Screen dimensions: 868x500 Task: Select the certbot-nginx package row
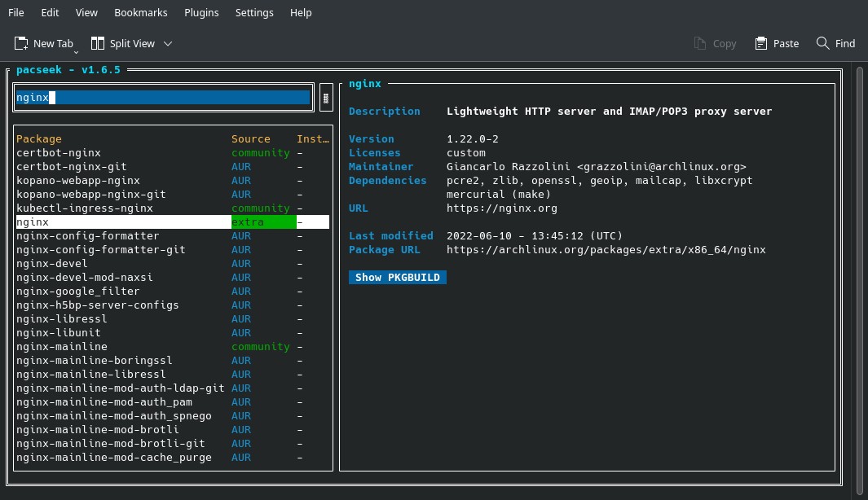click(x=173, y=152)
